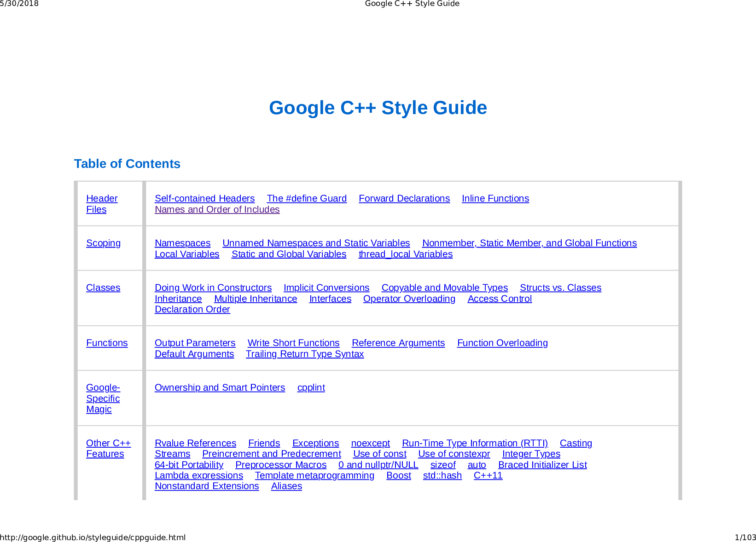Follow the Casting link
The height and width of the screenshot is (542, 756).
(576, 443)
